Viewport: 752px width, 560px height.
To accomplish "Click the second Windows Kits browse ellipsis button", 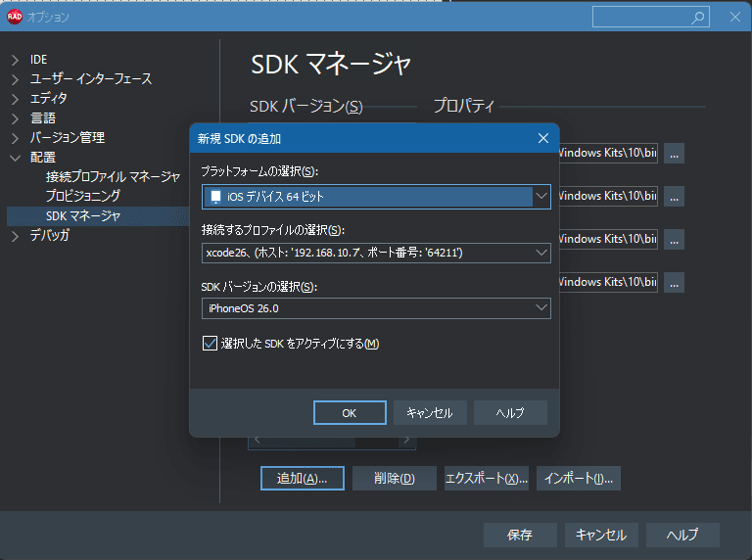I will point(674,197).
